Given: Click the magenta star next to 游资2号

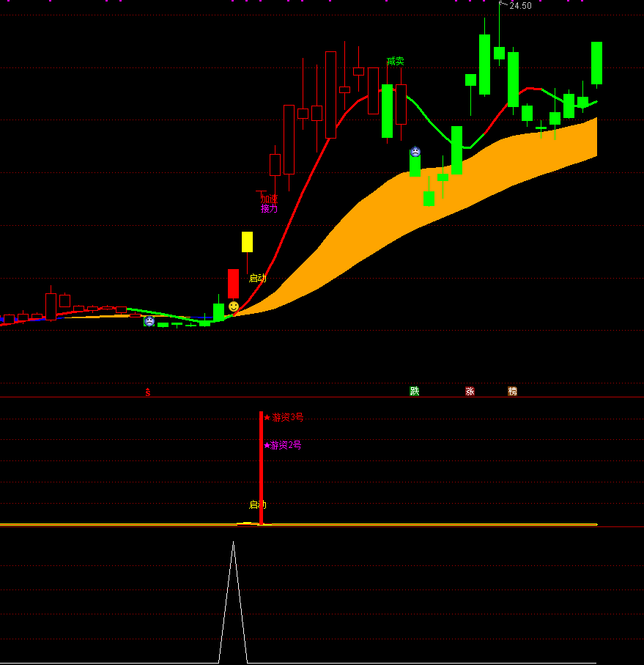Looking at the screenshot, I should click(267, 445).
